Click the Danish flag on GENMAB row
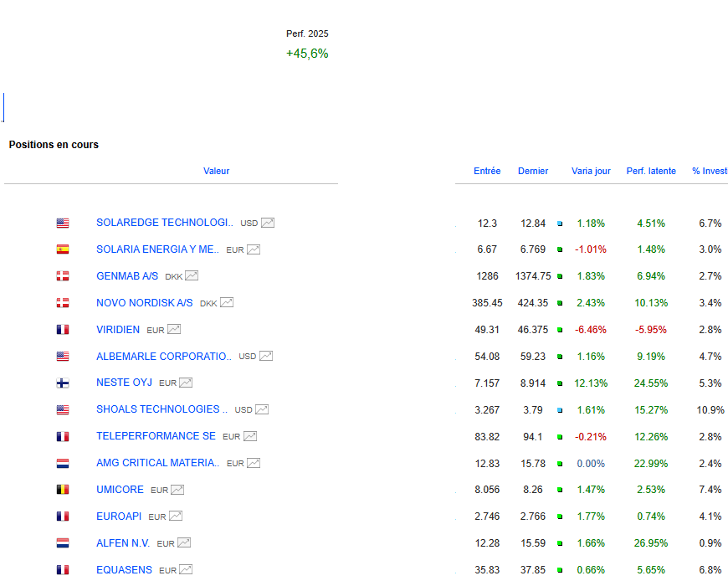This screenshot has width=728, height=586. [x=63, y=276]
